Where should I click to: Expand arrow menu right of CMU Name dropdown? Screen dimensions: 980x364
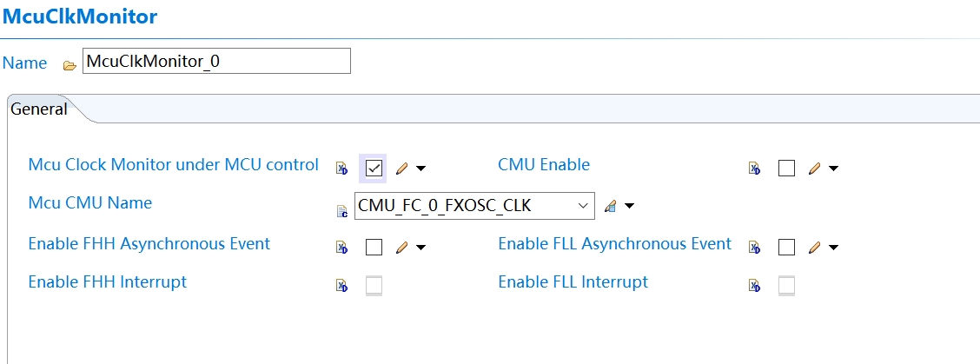(x=630, y=207)
